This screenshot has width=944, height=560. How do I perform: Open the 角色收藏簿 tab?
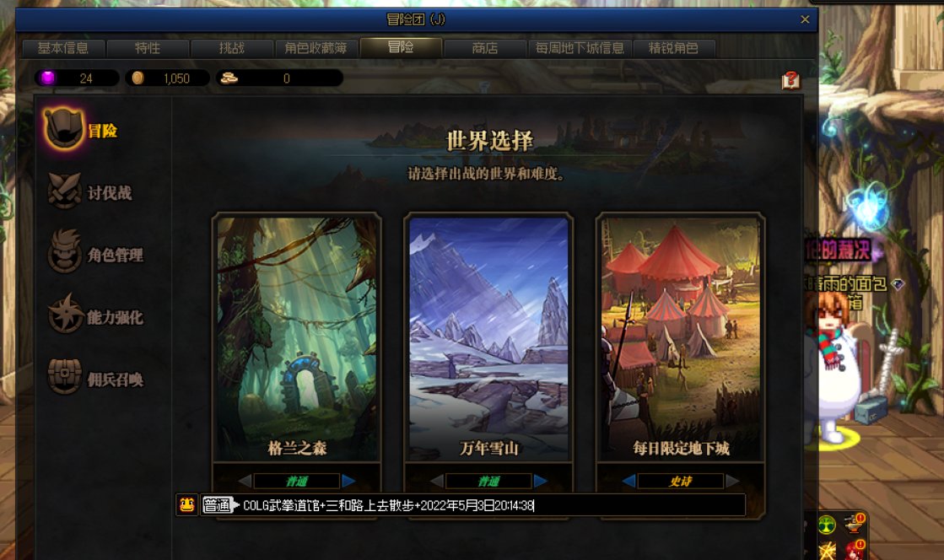point(316,48)
